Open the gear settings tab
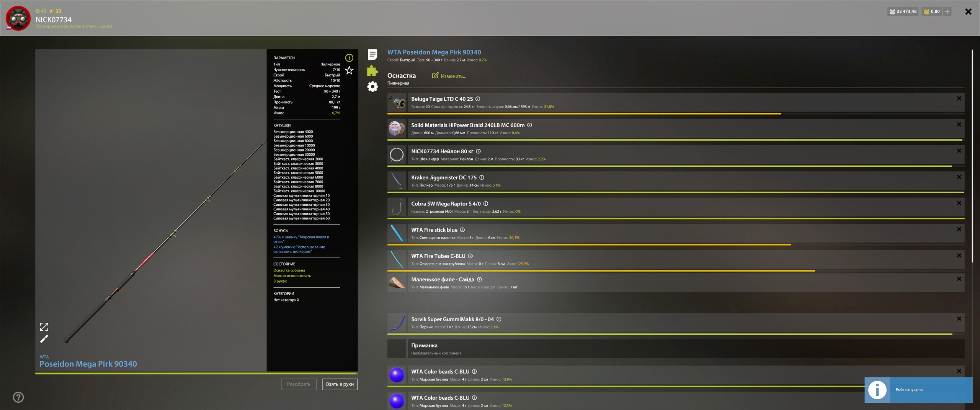The image size is (980, 410). pos(372,86)
